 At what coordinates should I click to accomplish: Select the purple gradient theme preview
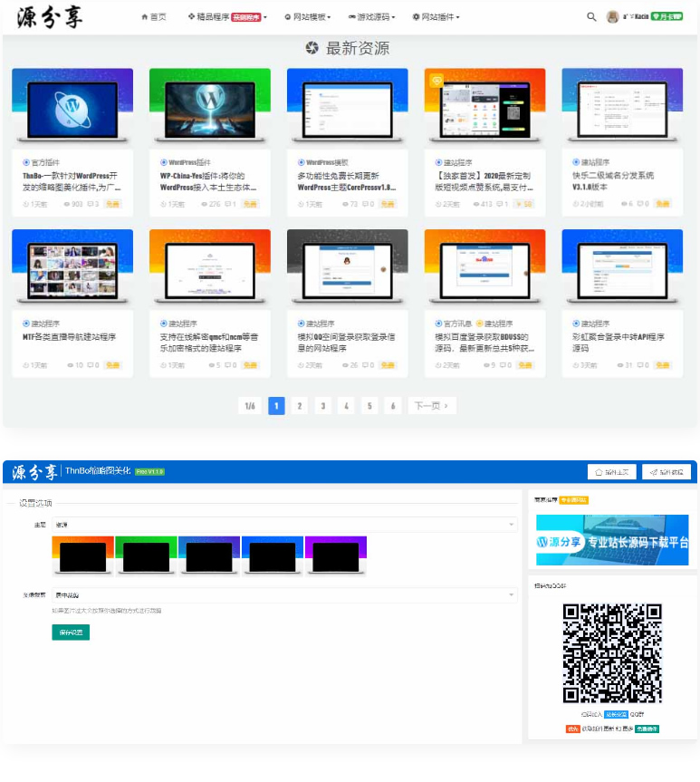click(336, 555)
